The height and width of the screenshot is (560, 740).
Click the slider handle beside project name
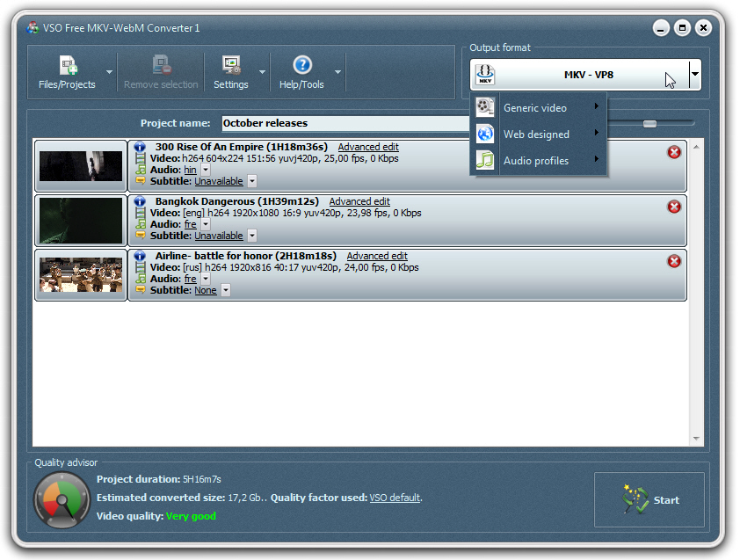[x=649, y=124]
